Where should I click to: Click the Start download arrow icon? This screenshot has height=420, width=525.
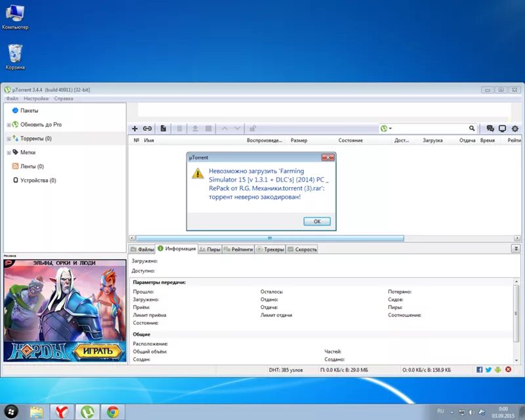point(195,129)
